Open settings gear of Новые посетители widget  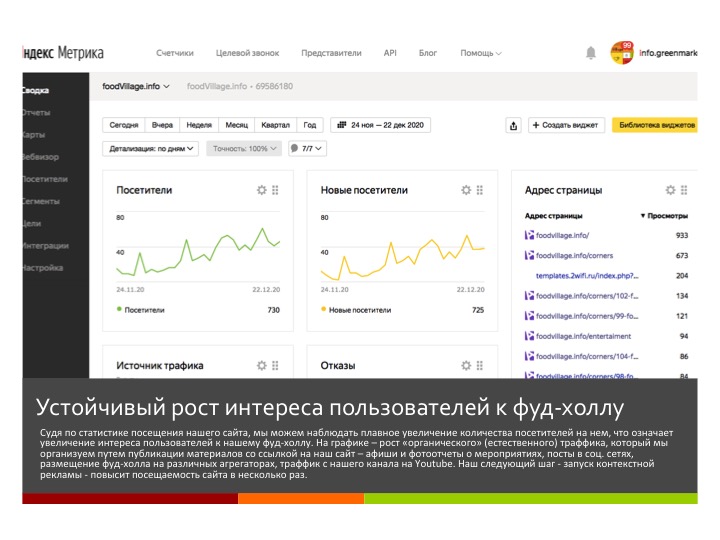[466, 190]
